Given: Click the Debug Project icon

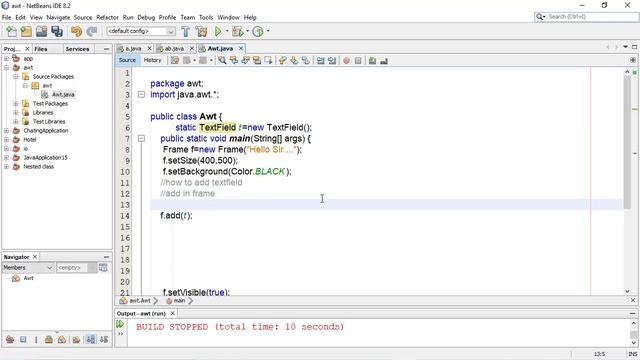Looking at the screenshot, I should tap(237, 31).
